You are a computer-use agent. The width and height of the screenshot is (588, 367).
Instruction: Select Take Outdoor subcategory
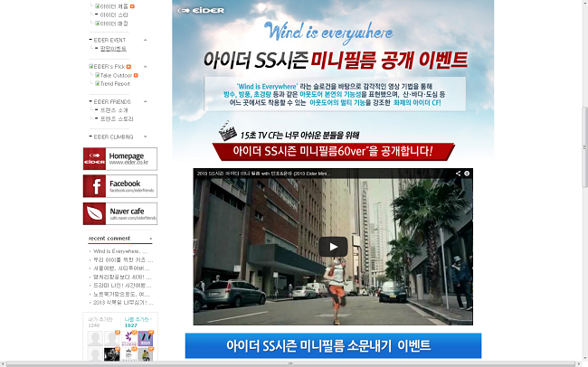pyautogui.click(x=117, y=75)
